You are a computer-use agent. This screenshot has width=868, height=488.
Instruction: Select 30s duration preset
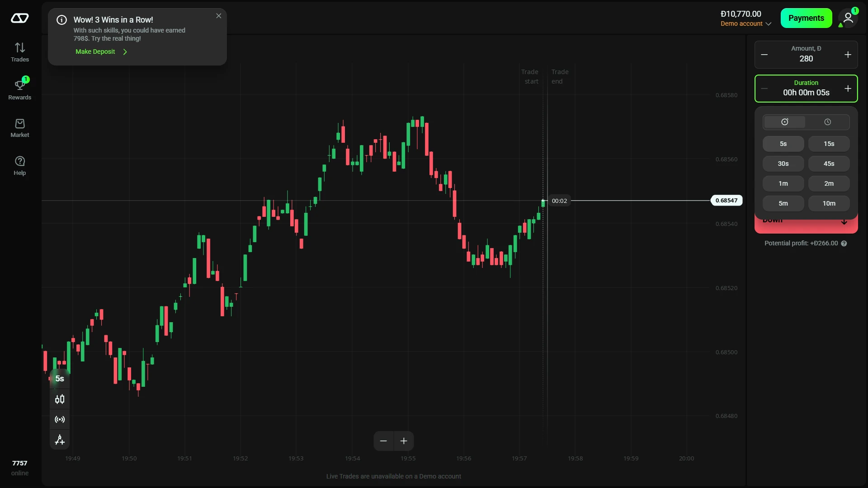[783, 164]
